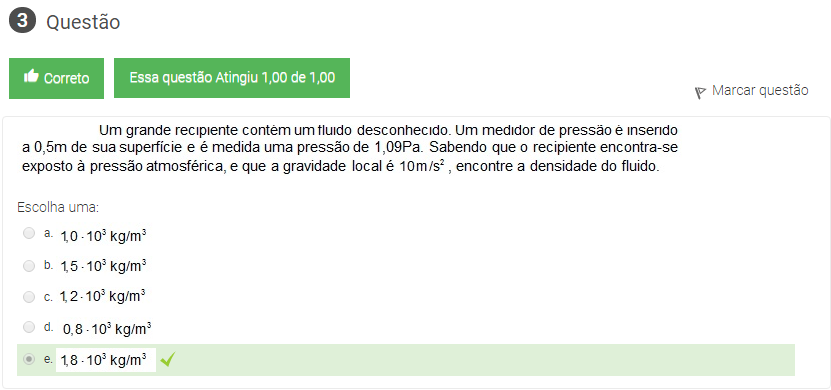Choose answer text 1,2·10³ kg/m³
Viewport: 831px width, 390px height.
click(x=103, y=296)
